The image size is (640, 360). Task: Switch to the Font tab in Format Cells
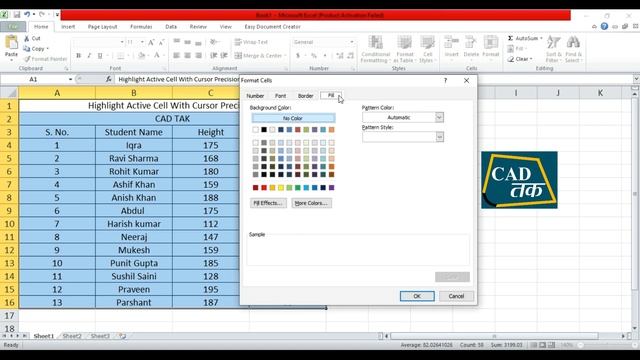[x=280, y=96]
